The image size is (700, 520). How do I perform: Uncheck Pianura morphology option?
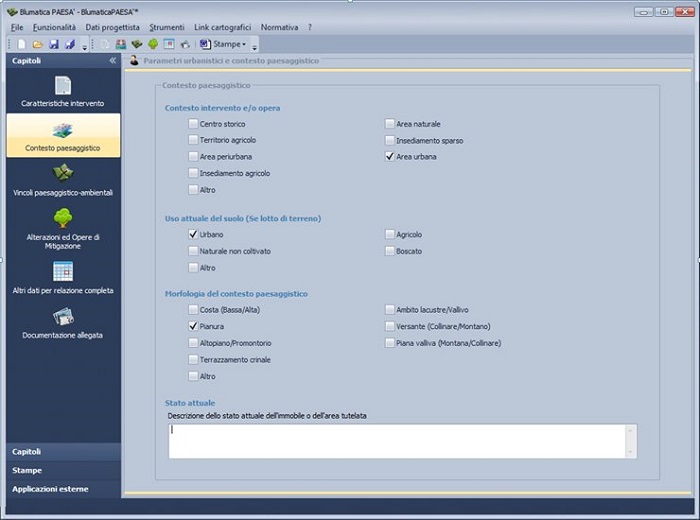pyautogui.click(x=193, y=326)
